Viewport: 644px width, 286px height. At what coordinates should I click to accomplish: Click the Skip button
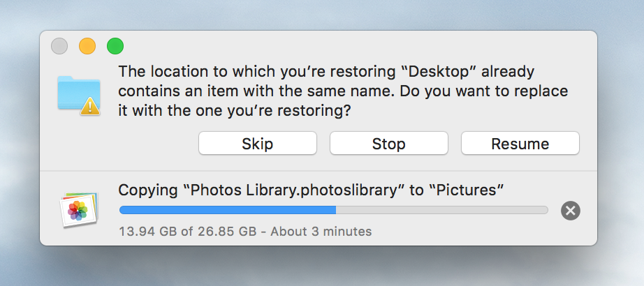click(257, 144)
